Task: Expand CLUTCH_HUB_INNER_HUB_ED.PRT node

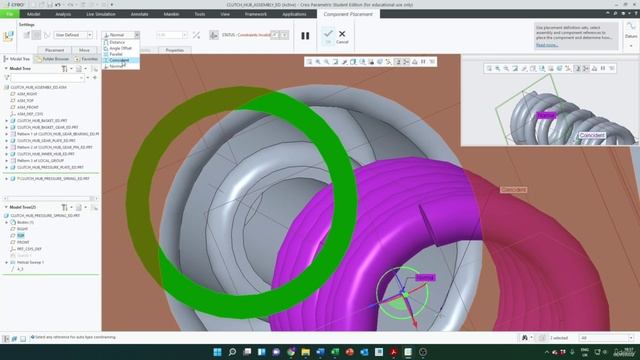Action: pos(6,154)
